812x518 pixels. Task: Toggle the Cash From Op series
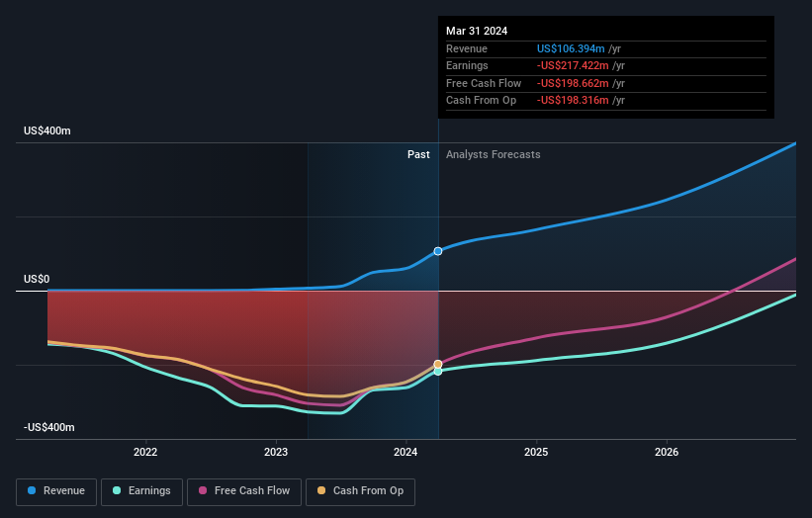tap(360, 491)
